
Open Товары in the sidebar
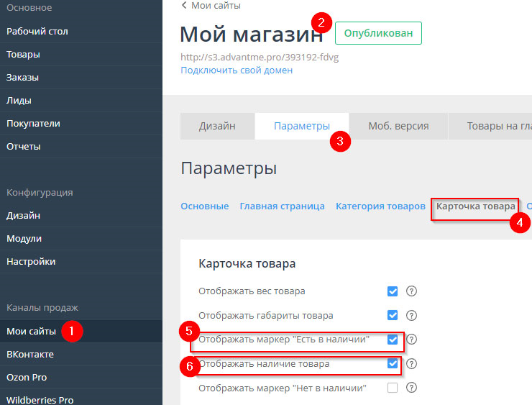[x=23, y=55]
